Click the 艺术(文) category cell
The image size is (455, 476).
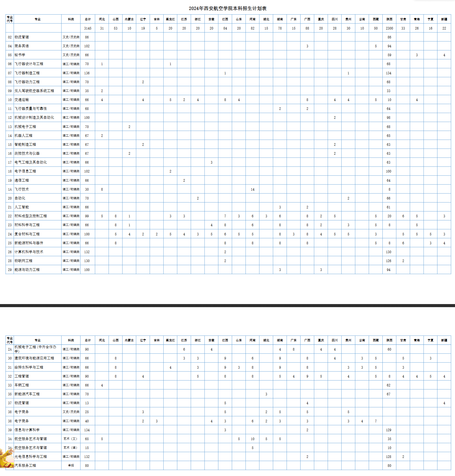(x=70, y=439)
